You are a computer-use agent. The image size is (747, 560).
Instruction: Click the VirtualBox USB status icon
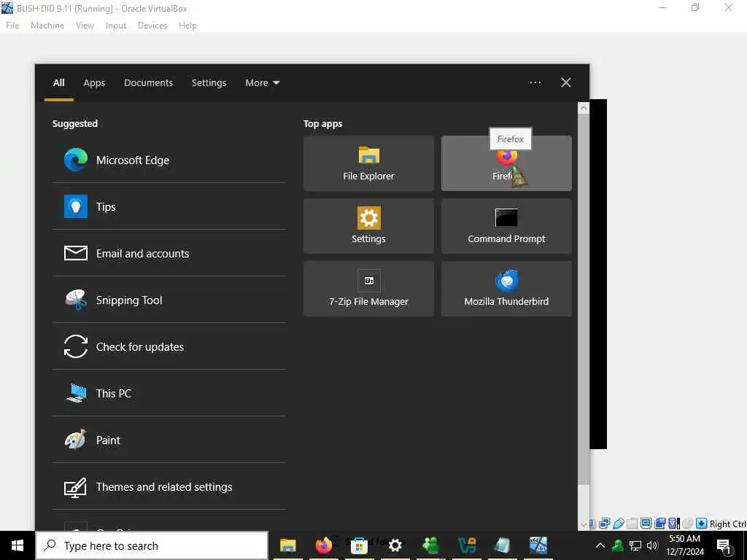coord(619,524)
